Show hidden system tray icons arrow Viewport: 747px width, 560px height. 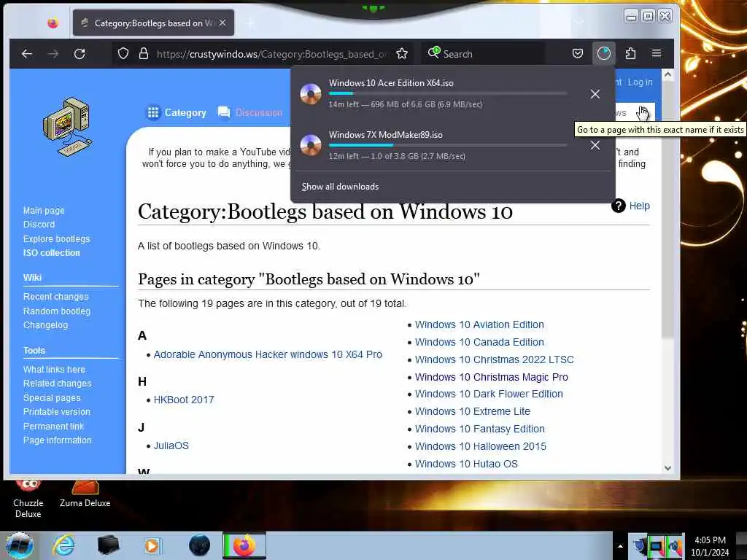(x=620, y=546)
